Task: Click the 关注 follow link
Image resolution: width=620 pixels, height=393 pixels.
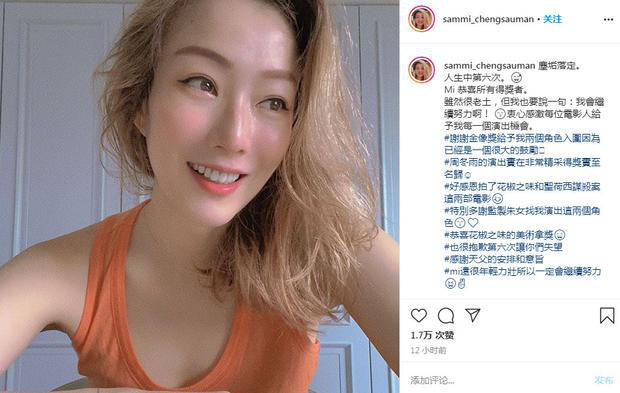Action: pos(552,19)
